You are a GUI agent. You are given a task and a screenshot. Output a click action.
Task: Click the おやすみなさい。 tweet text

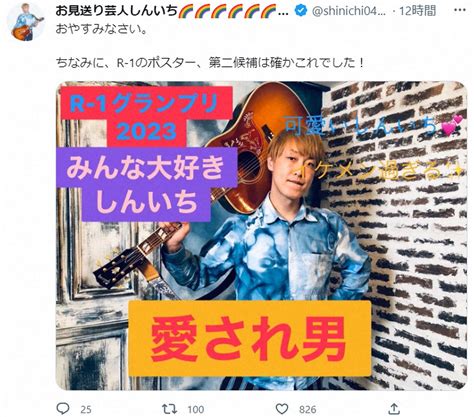(101, 29)
